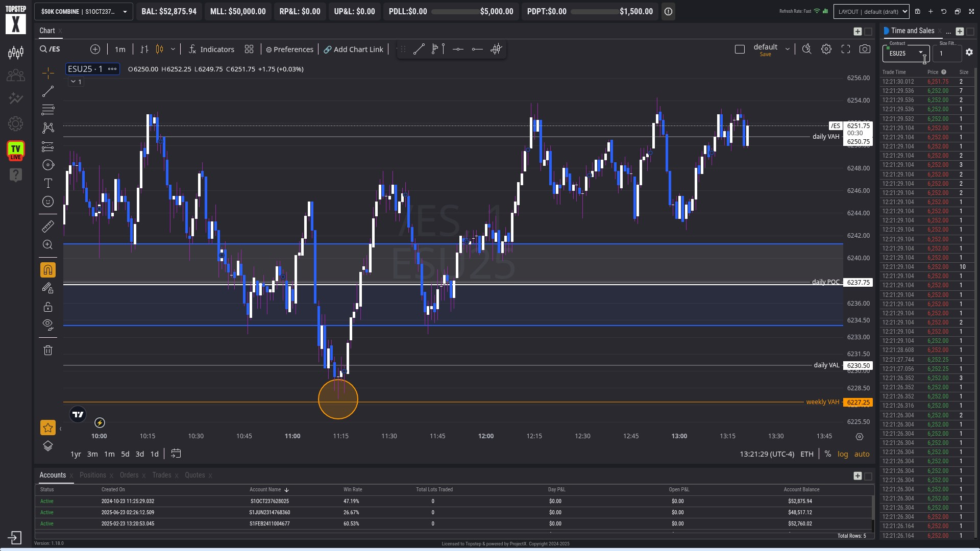Hide all drawings with eye icon

coord(48,325)
